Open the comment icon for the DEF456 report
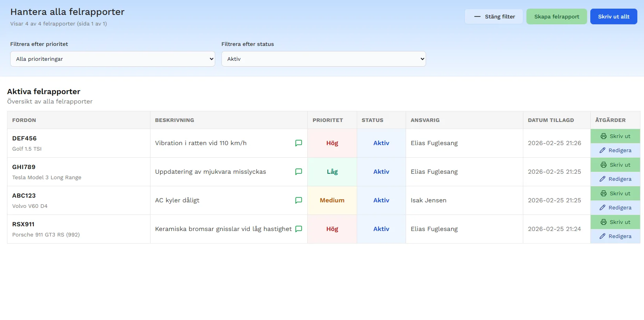Image resolution: width=644 pixels, height=320 pixels. (x=298, y=143)
